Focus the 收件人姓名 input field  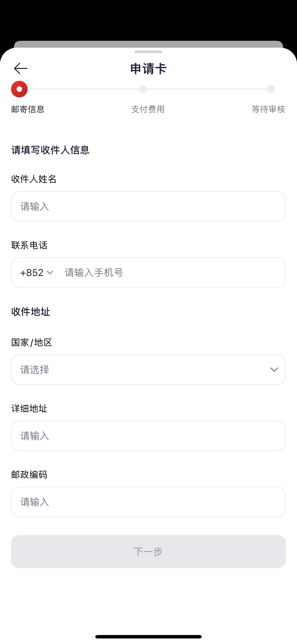pyautogui.click(x=148, y=207)
